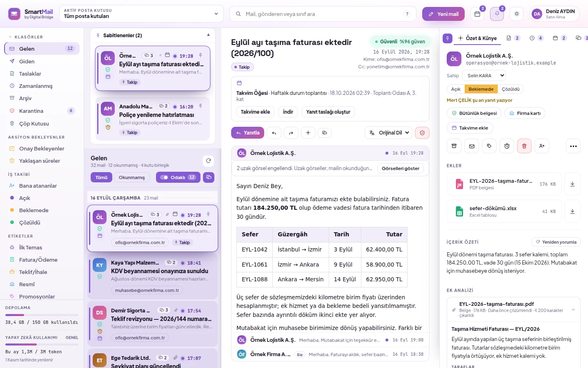The image size is (588, 368).
Task: Open the Gelen folder
Action: point(42,49)
